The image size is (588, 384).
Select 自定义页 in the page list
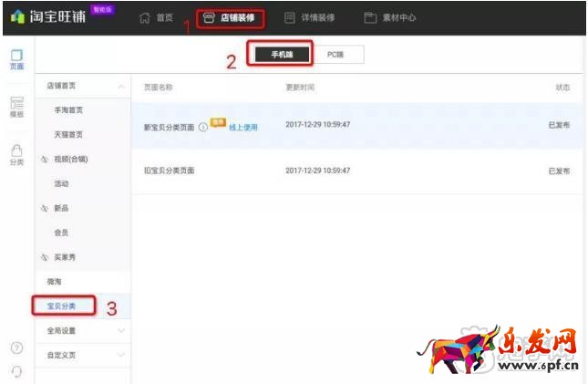[x=61, y=355]
